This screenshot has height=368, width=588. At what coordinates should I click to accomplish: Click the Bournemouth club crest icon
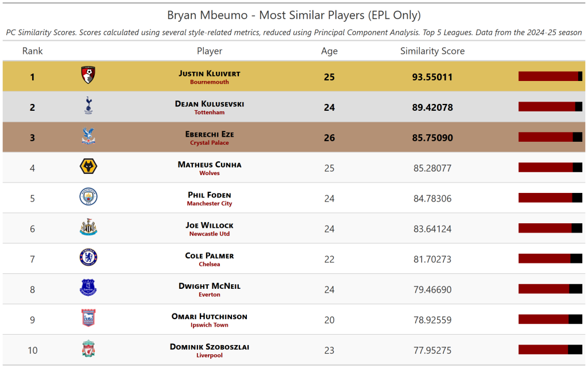[x=88, y=75]
